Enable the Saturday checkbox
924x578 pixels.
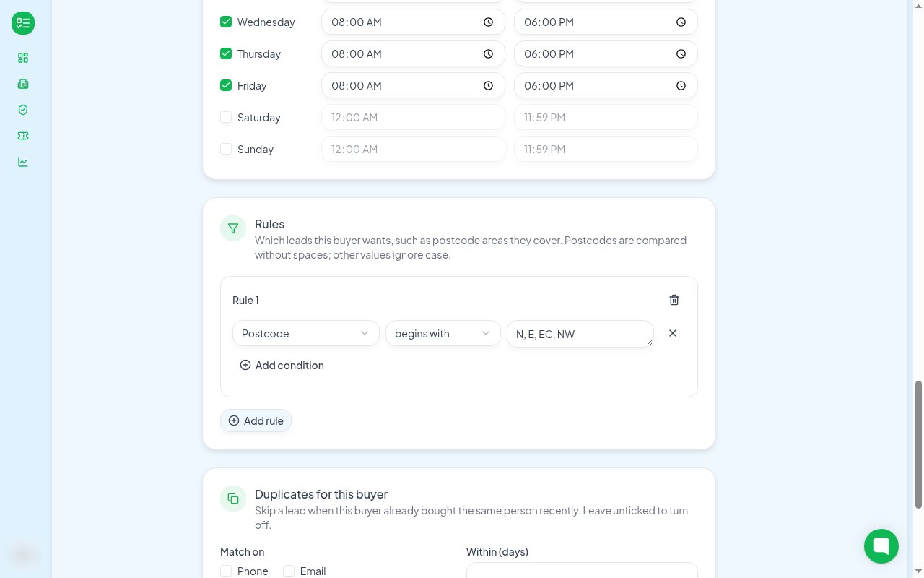tap(226, 117)
